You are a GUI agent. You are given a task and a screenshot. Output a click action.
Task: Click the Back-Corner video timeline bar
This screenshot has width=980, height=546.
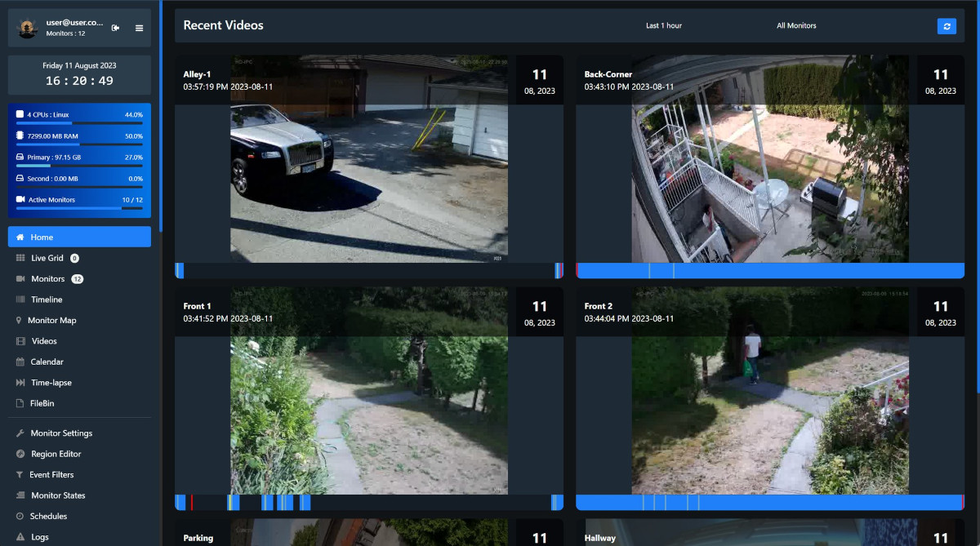tap(769, 271)
